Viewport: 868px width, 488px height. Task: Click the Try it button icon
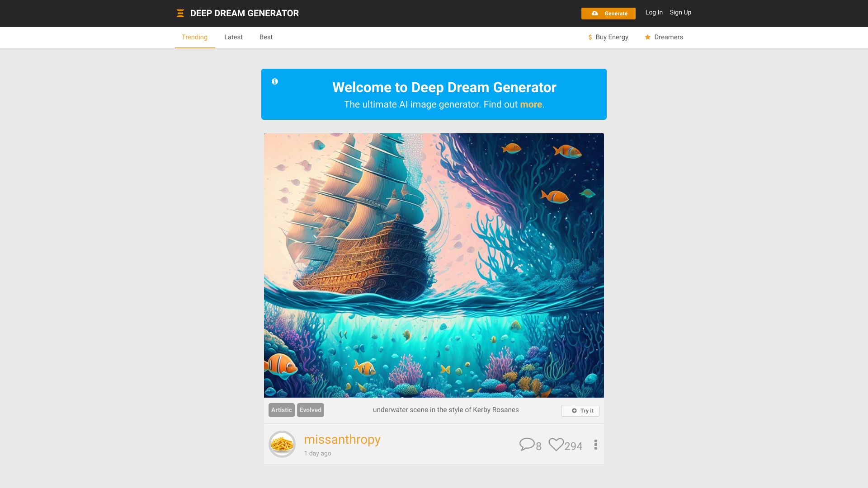point(575,411)
